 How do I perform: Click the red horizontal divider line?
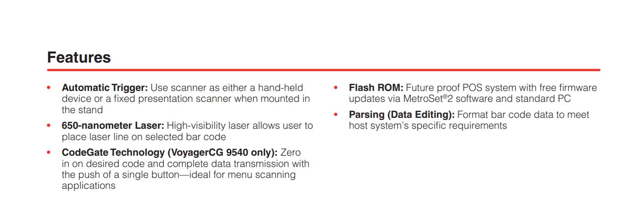323,70
